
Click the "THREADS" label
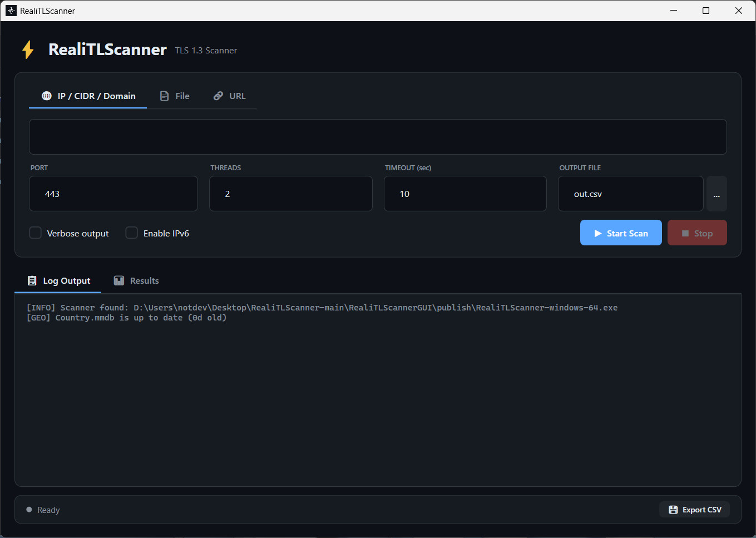225,167
